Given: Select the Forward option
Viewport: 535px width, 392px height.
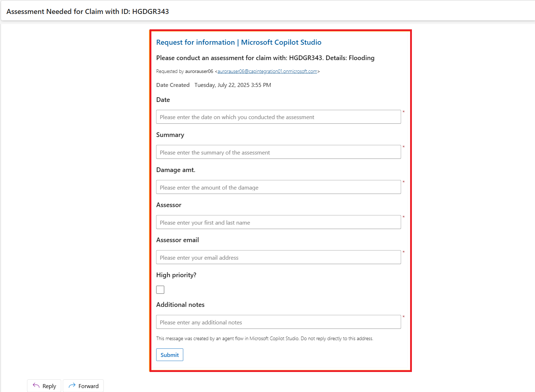Looking at the screenshot, I should (83, 386).
